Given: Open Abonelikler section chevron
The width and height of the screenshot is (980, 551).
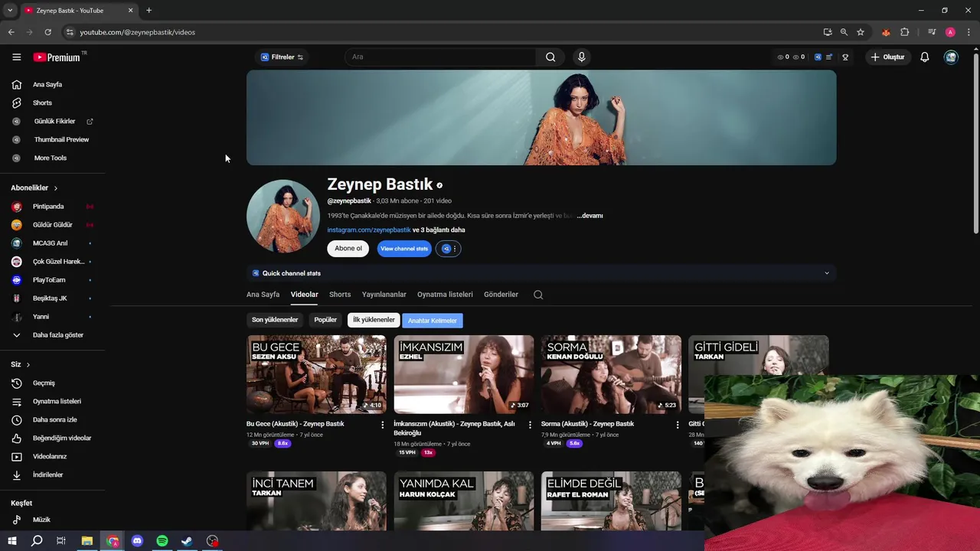Looking at the screenshot, I should 55,188.
